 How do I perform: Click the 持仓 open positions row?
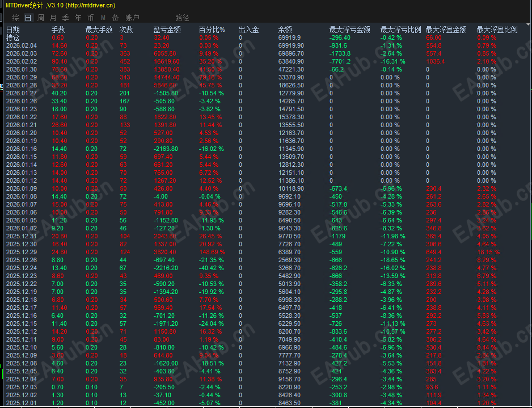tap(266, 37)
